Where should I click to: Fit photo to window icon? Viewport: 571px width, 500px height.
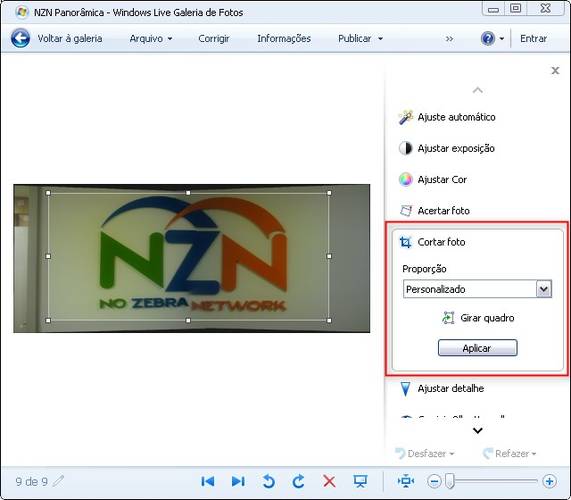(406, 481)
